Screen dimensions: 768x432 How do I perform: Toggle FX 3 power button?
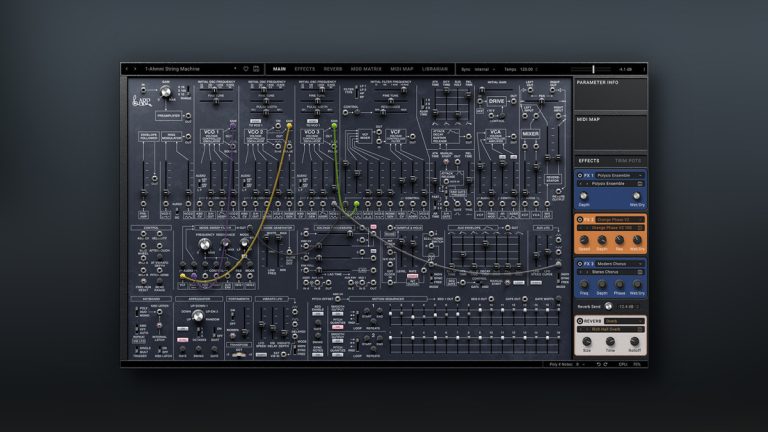[x=580, y=264]
